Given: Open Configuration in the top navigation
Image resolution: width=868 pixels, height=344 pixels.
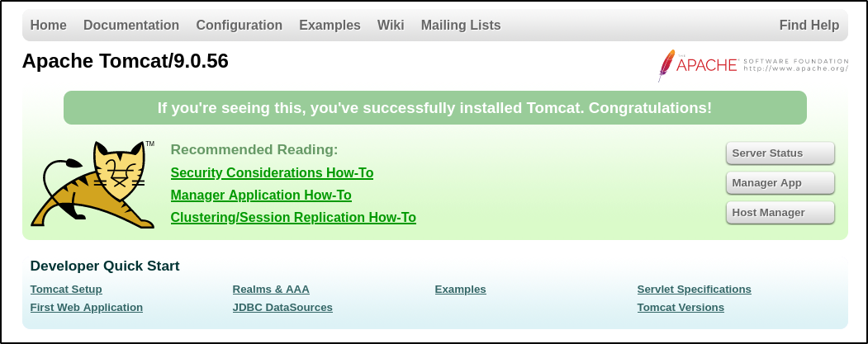Looking at the screenshot, I should tap(239, 26).
